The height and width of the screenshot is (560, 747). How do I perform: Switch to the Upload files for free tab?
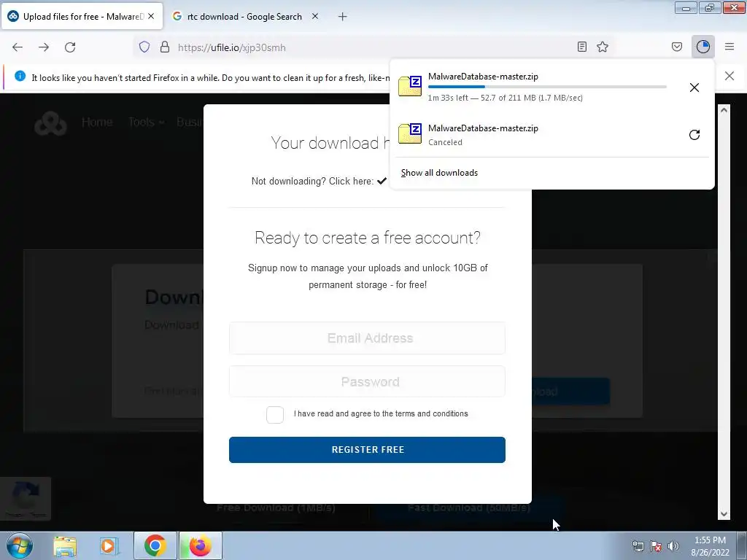[82, 16]
